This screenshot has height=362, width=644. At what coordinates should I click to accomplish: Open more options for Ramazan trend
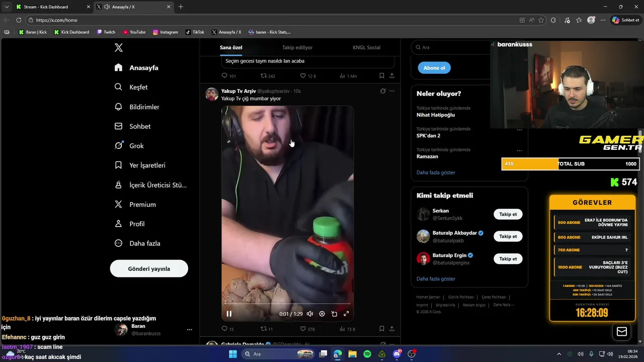(x=519, y=150)
